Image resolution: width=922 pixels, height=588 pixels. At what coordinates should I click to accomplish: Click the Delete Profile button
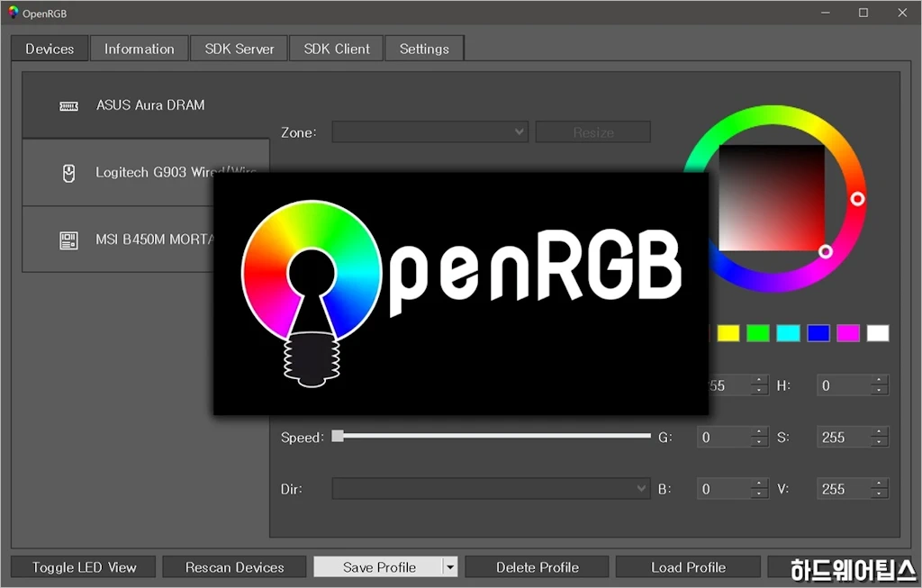pos(537,567)
